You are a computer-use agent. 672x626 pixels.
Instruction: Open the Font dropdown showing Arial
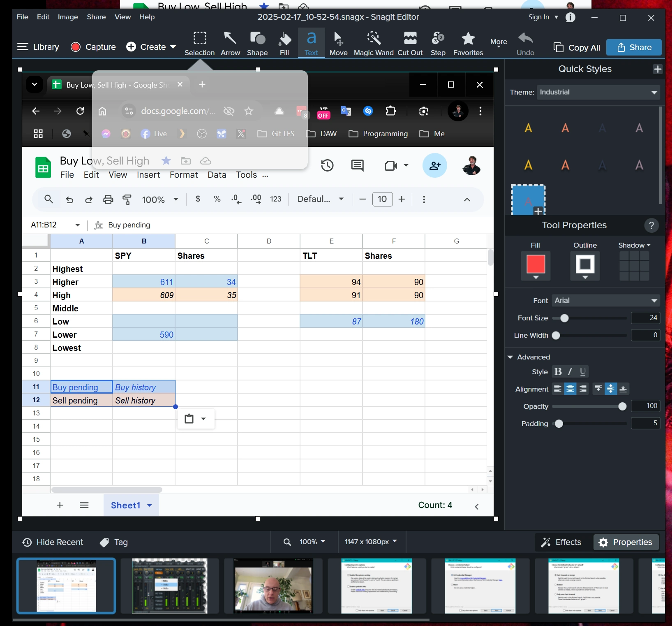pyautogui.click(x=605, y=301)
